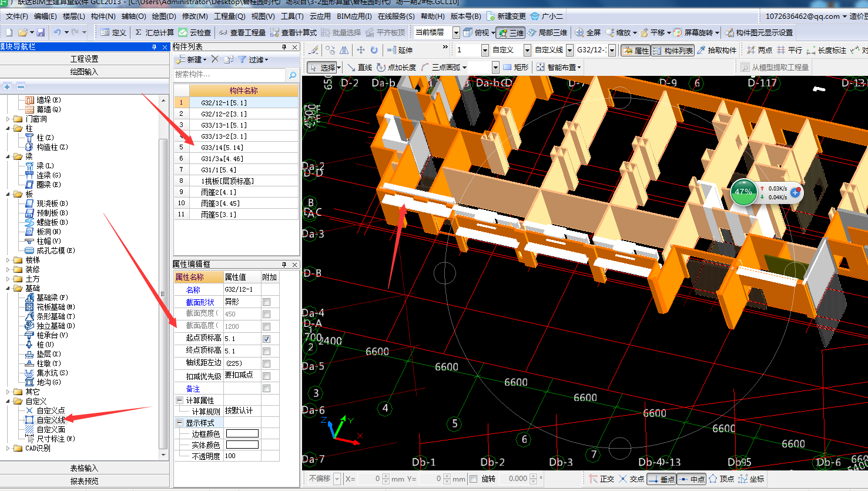Image resolution: width=868 pixels, height=491 pixels.
Task: Select the 矩形 rectangle tool
Action: click(516, 67)
